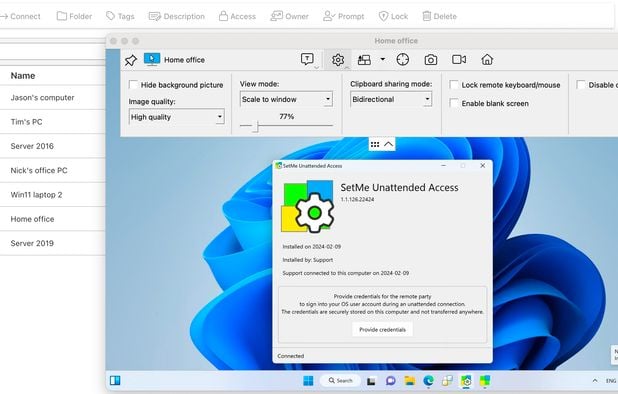Click Delete in the top toolbar
Screen dimensions: 618x394
[439, 16]
